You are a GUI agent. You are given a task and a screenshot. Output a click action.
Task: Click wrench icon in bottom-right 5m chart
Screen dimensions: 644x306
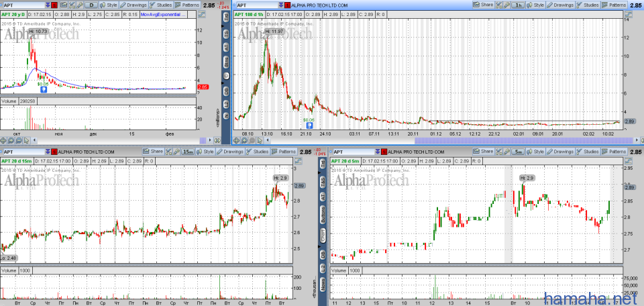point(506,152)
